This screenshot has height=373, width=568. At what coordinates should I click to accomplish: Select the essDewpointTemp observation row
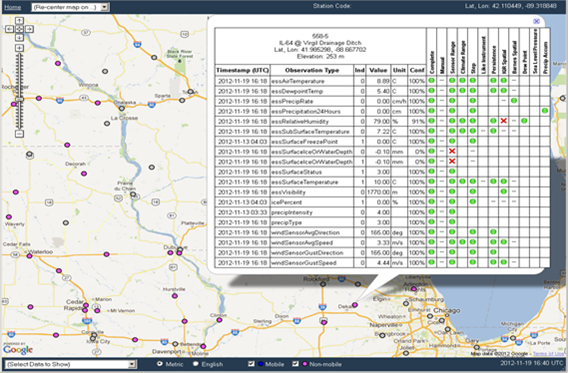pos(382,91)
